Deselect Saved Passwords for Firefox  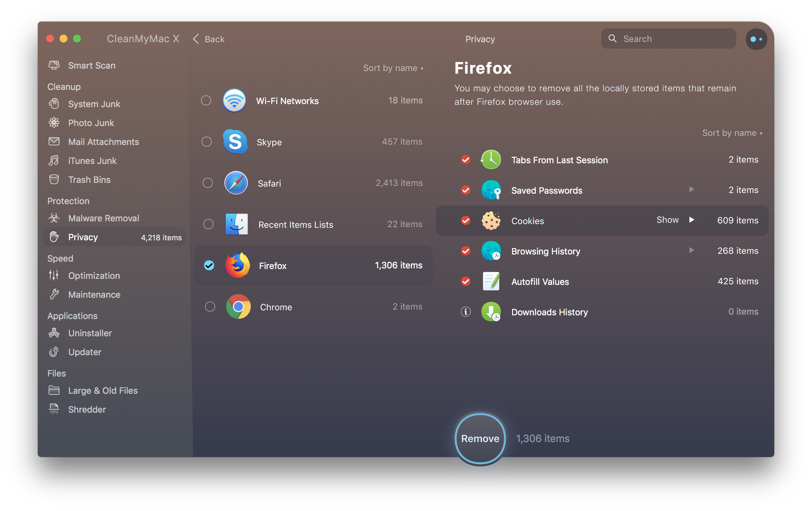(466, 190)
